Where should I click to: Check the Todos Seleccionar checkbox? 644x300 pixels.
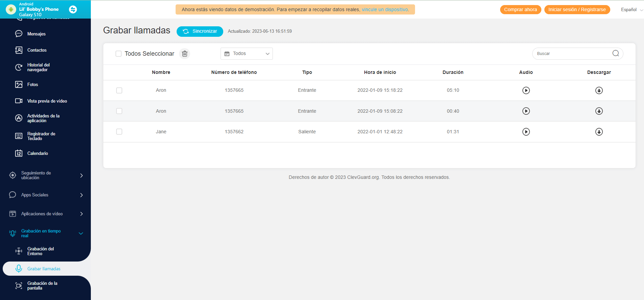pos(119,54)
